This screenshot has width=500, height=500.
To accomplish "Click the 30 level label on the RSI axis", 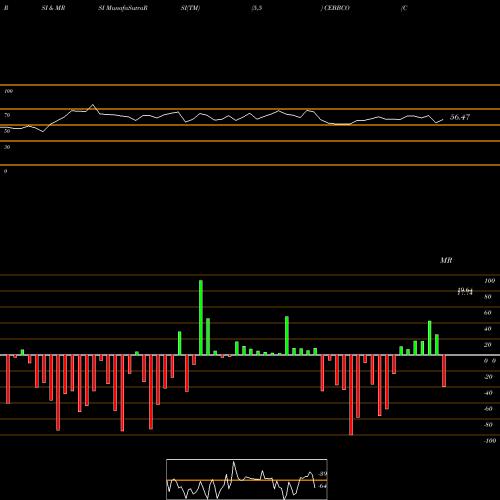I will tap(7, 147).
